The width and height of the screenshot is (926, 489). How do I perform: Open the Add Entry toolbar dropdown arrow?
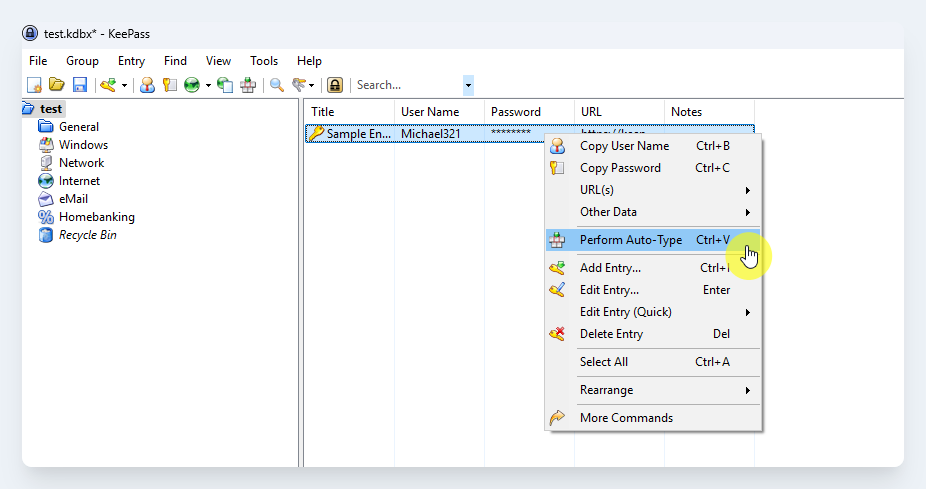coord(124,85)
